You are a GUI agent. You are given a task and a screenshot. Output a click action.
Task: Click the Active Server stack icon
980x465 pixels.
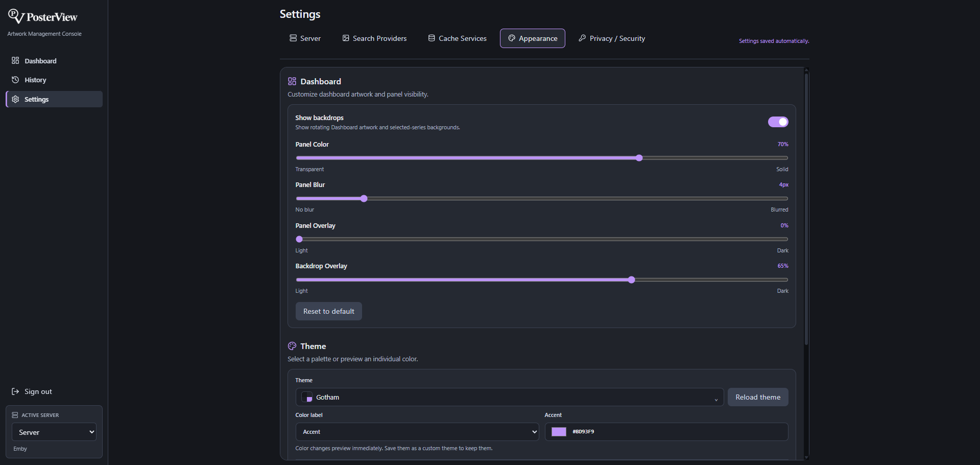[x=15, y=415]
